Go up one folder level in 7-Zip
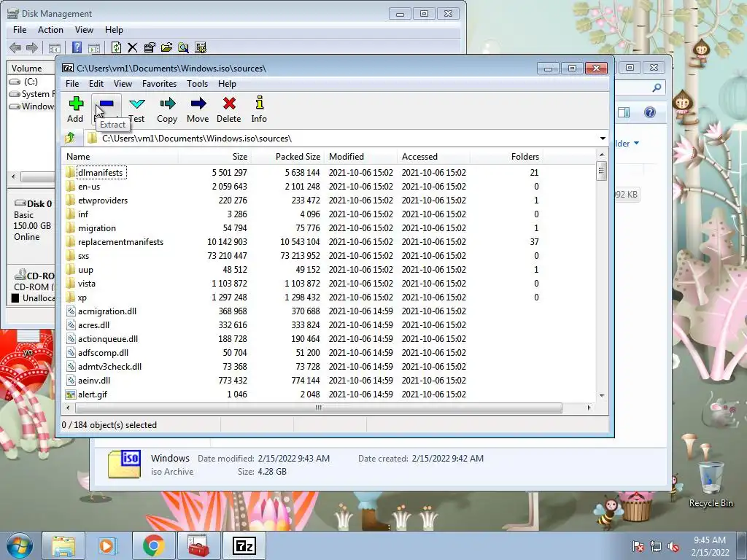Screen dimensions: 747x560 coord(70,138)
